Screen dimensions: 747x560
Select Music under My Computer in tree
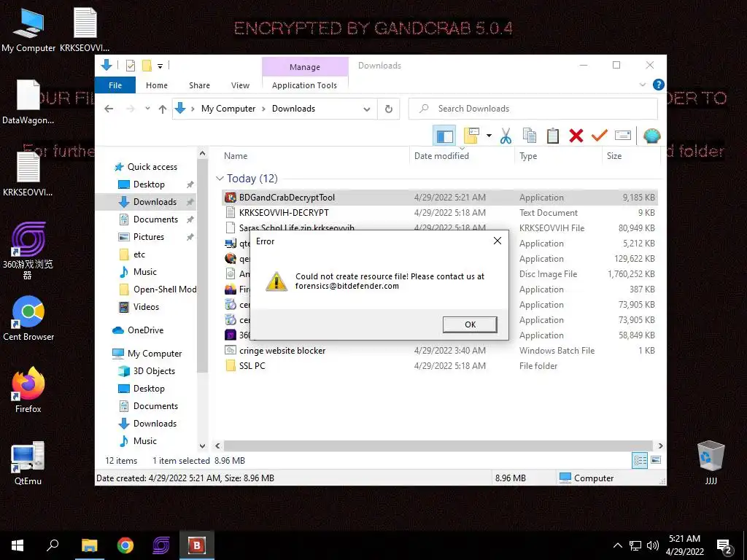(x=145, y=441)
